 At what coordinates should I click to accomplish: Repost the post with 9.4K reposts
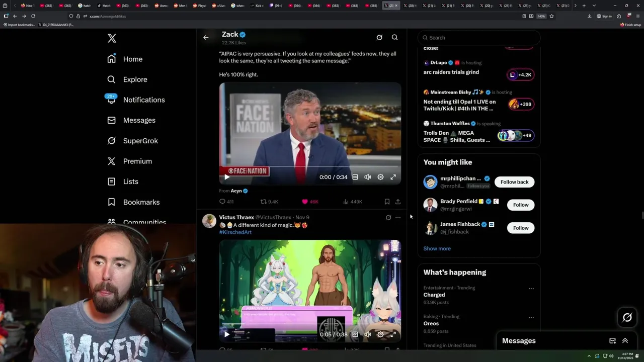pyautogui.click(x=269, y=202)
